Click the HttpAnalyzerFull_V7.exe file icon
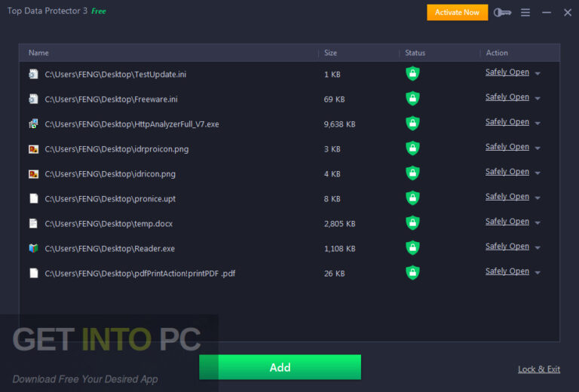The image size is (579, 392). tap(33, 124)
